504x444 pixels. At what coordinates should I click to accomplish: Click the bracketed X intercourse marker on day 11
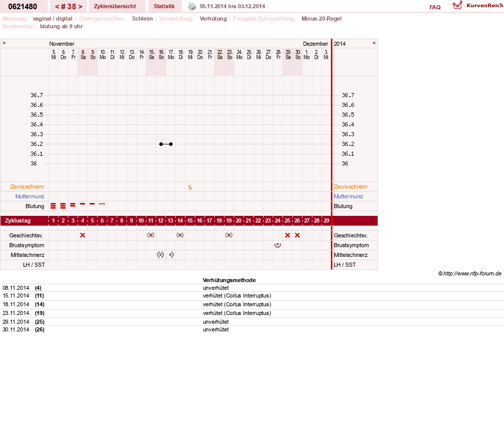tap(151, 235)
